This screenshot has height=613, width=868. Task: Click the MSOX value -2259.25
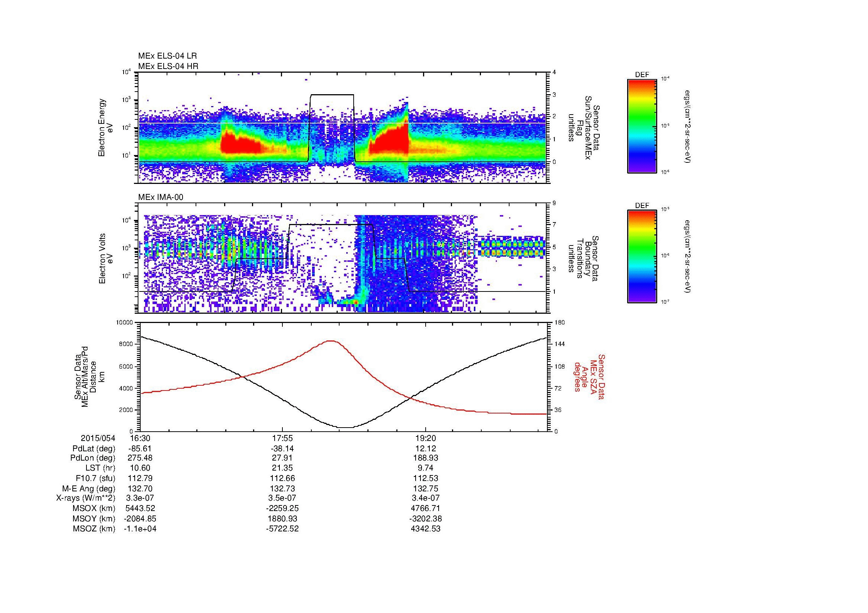tap(282, 508)
